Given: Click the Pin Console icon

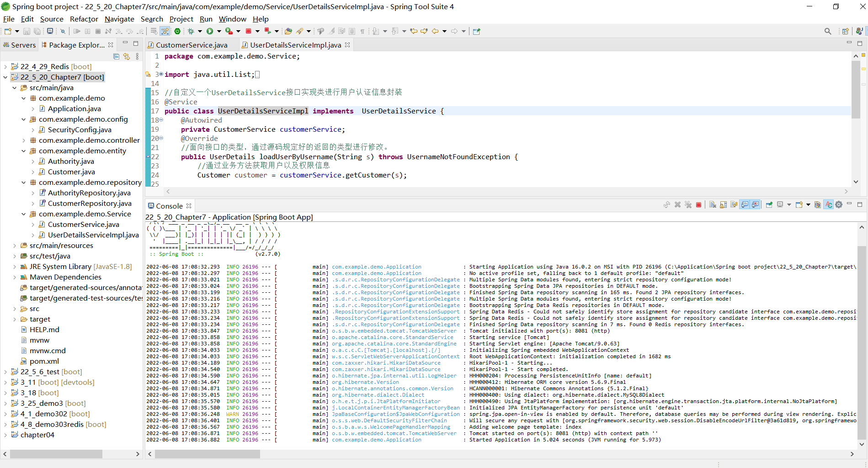Looking at the screenshot, I should tap(769, 205).
